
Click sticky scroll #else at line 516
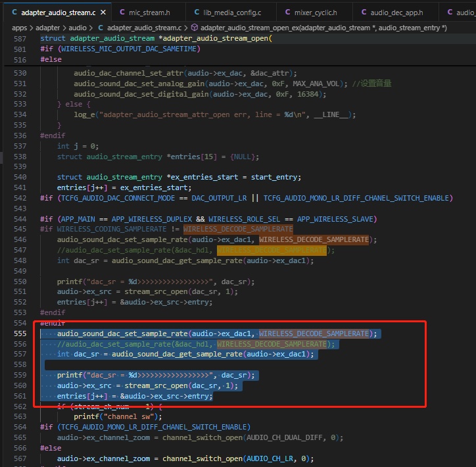click(x=51, y=59)
